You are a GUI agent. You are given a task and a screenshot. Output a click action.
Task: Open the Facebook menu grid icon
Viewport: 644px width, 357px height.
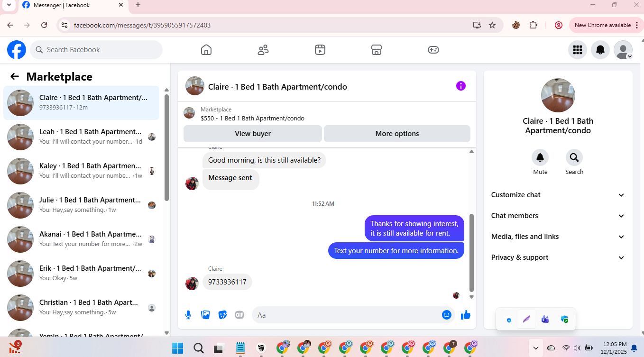pyautogui.click(x=578, y=50)
